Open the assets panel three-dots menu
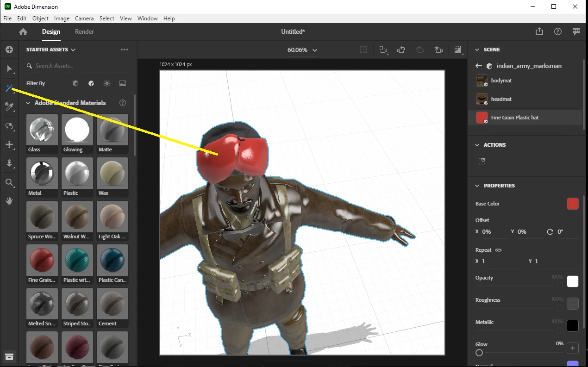588x367 pixels. (x=125, y=50)
